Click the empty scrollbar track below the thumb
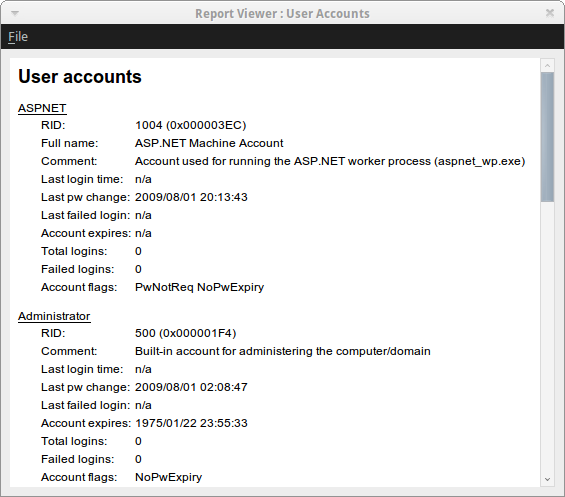The height and width of the screenshot is (497, 565). 547,337
